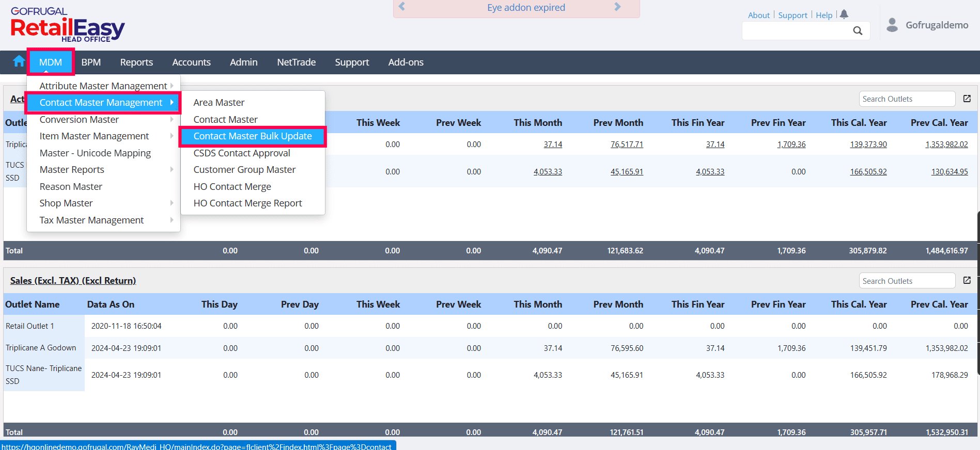Expand Shop Master submenu

[103, 203]
